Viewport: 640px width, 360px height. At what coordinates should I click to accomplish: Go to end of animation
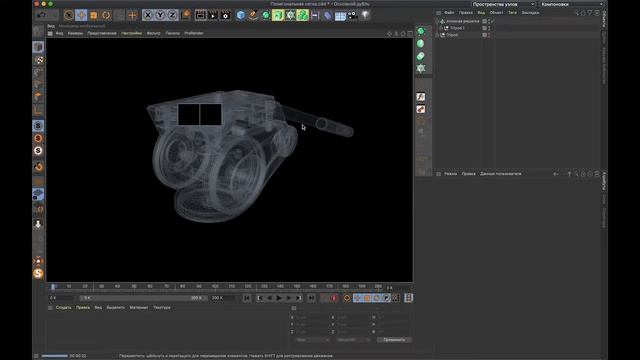tap(311, 298)
